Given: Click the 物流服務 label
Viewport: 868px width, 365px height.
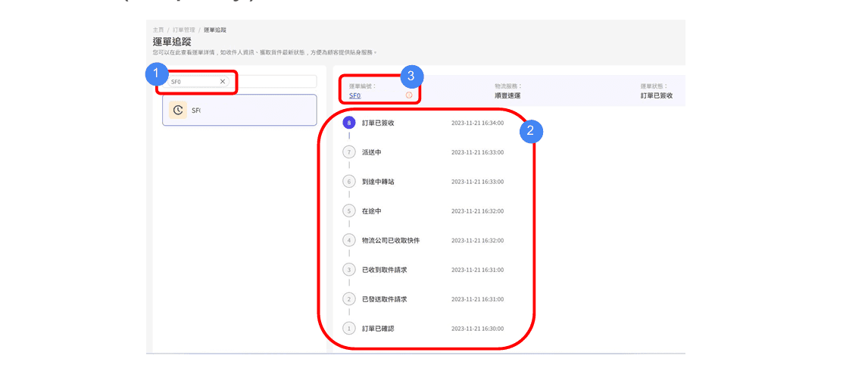Looking at the screenshot, I should 508,86.
